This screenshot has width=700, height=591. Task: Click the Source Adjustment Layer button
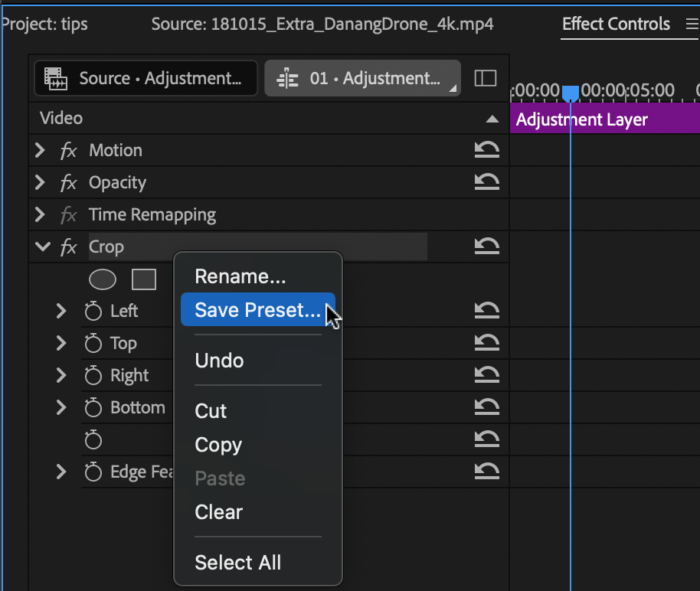tap(146, 79)
